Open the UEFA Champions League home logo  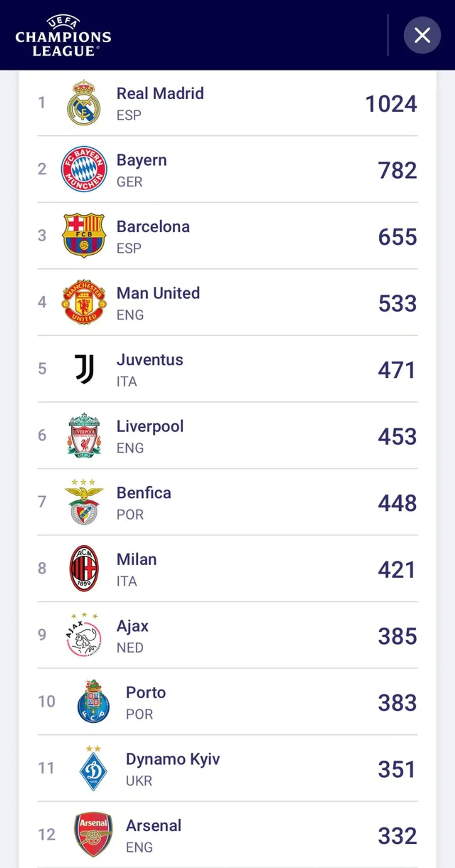(x=63, y=35)
